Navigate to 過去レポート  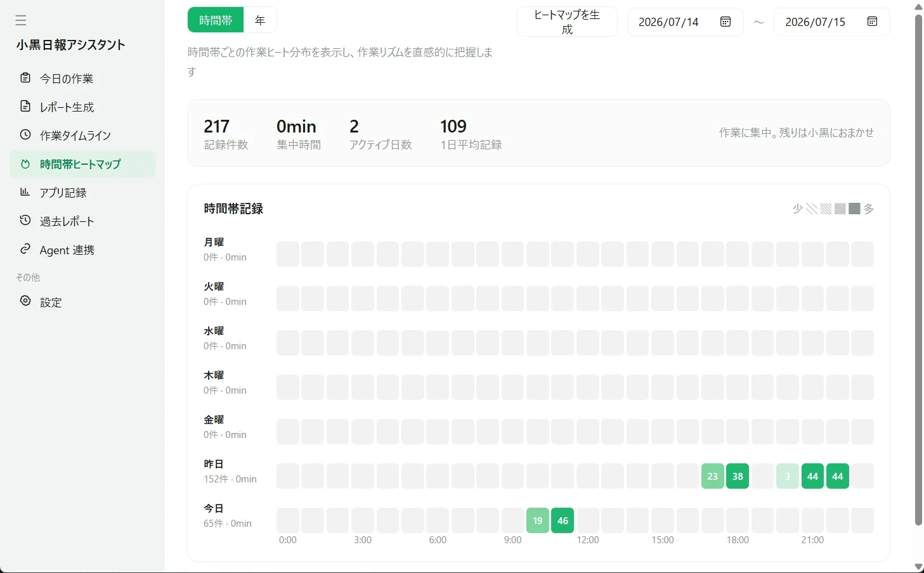coord(82,221)
